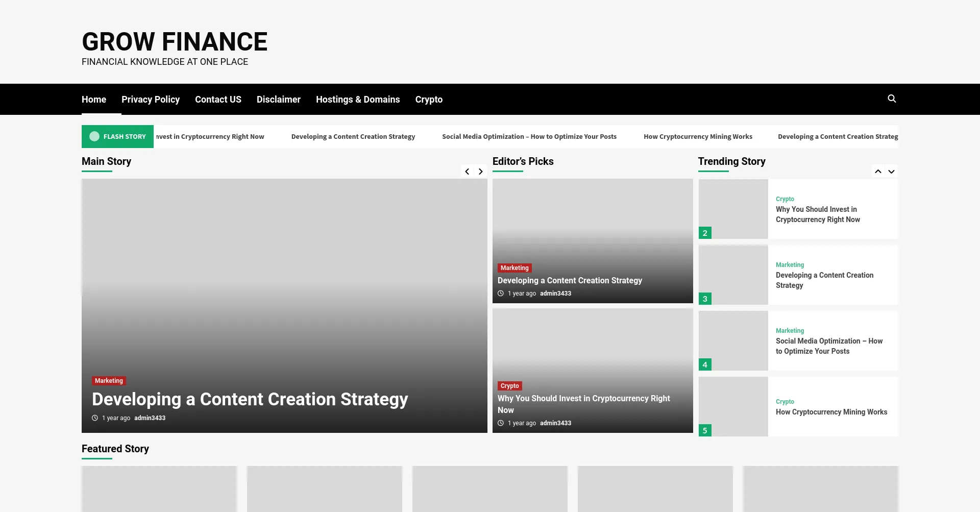This screenshot has width=980, height=512.
Task: Go to previous Main Story slide
Action: 467,172
